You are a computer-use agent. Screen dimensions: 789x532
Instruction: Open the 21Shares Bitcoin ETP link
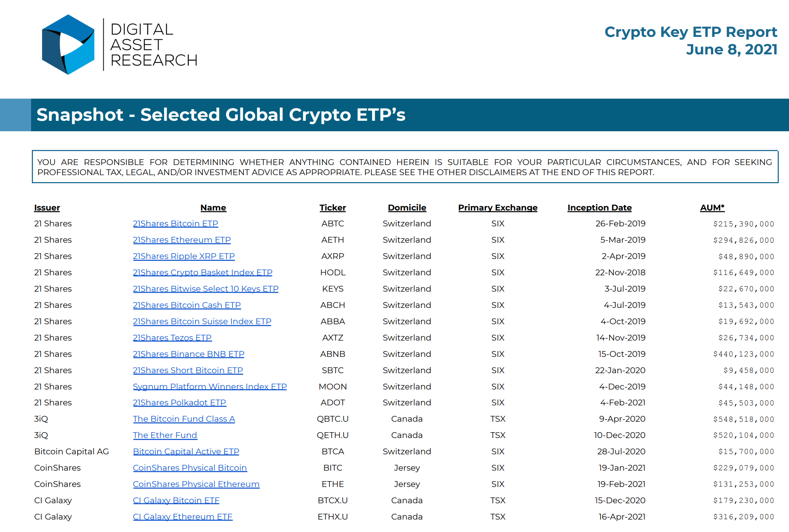[175, 224]
